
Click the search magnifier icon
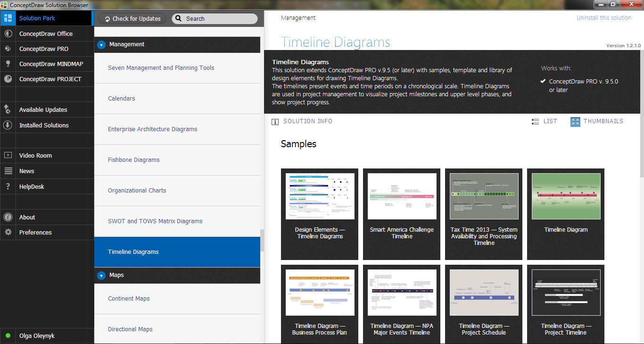click(179, 19)
